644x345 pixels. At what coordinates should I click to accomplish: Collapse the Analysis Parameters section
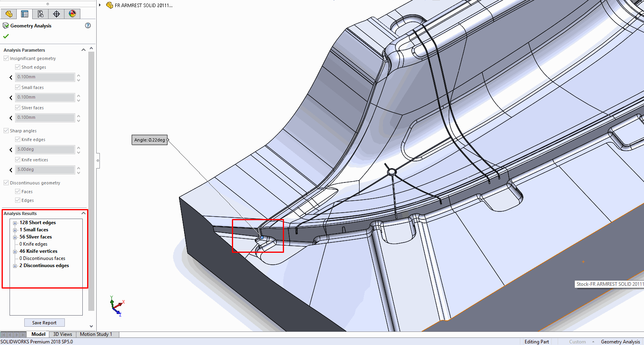point(83,50)
